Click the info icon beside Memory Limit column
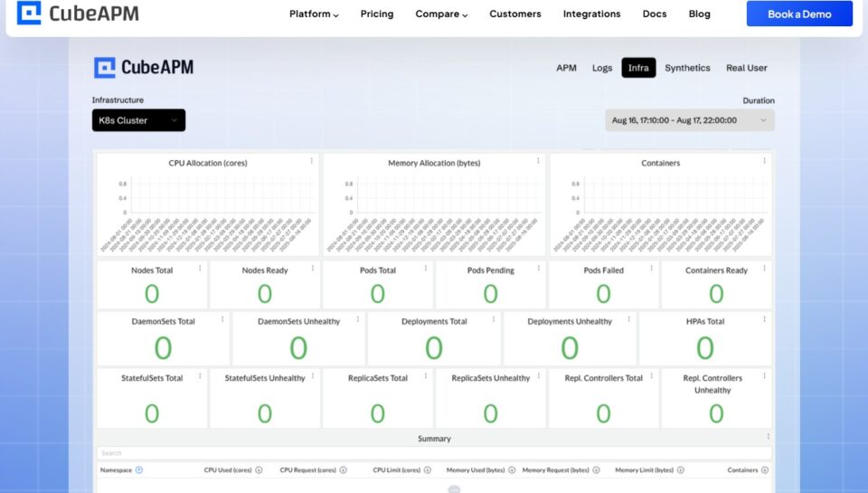868x493 pixels. coord(680,469)
